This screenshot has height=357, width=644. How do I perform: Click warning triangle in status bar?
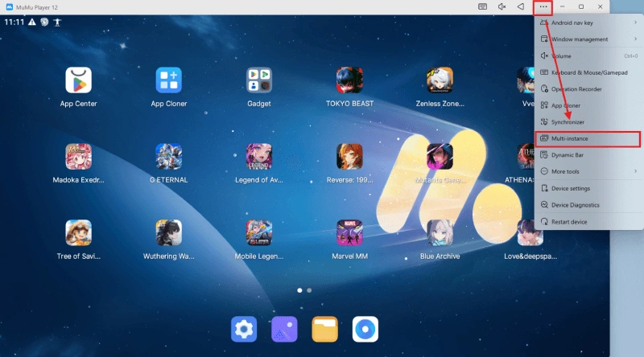click(32, 23)
